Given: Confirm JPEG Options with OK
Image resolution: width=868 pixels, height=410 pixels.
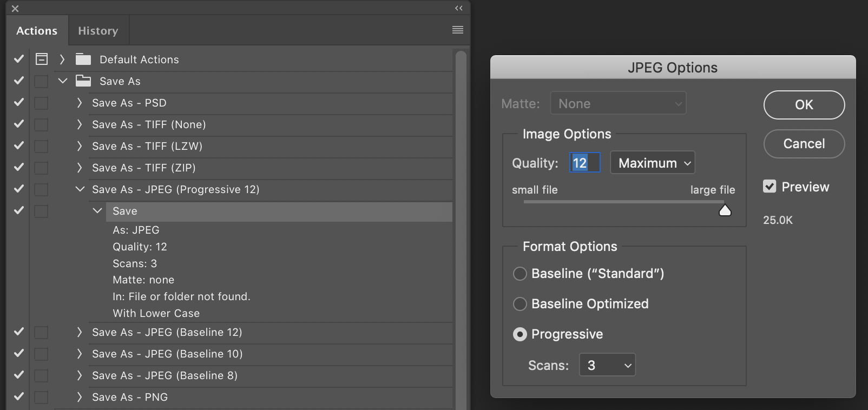Looking at the screenshot, I should (804, 105).
